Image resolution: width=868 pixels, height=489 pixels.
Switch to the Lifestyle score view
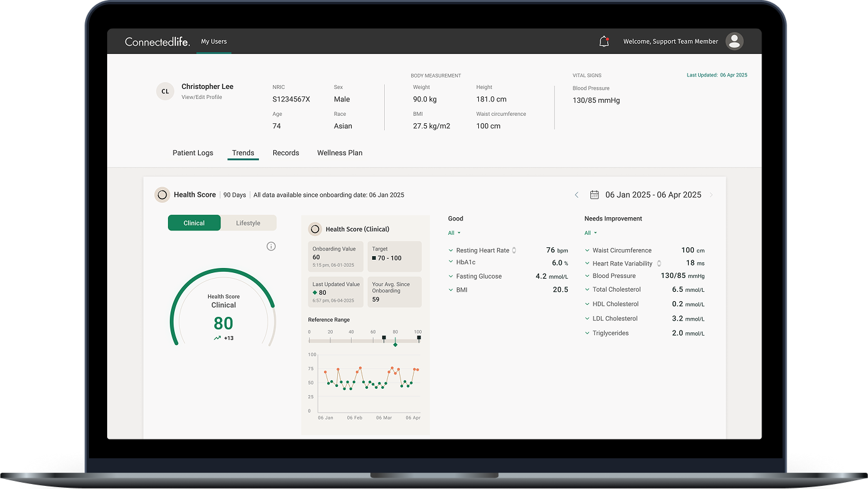pyautogui.click(x=248, y=223)
